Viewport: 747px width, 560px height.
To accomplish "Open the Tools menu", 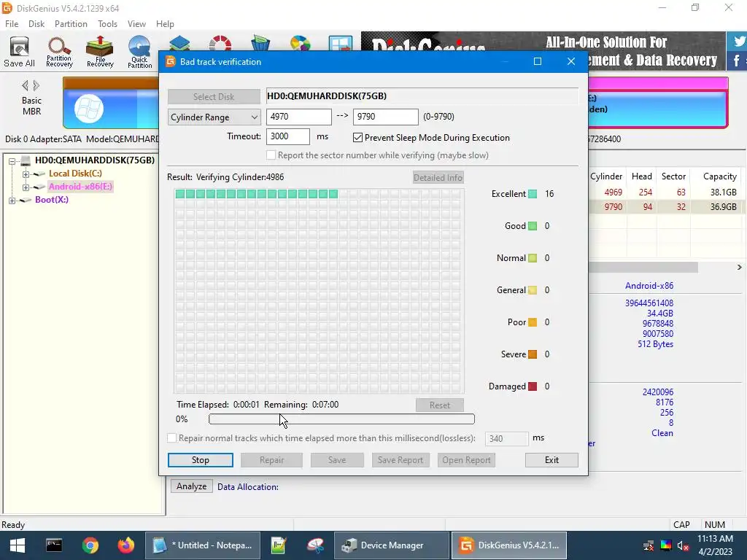I will [x=107, y=24].
